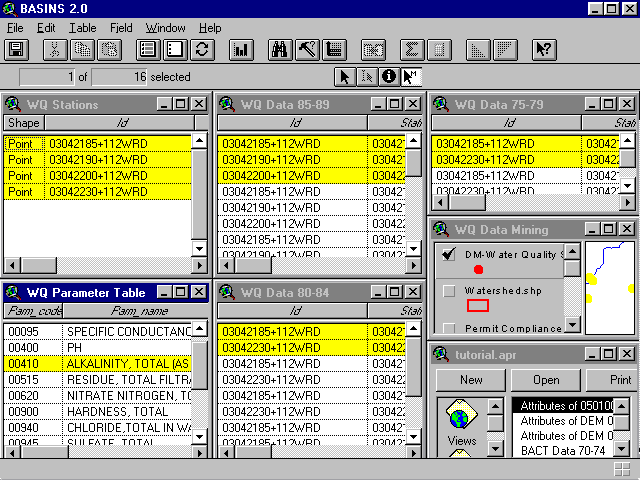
Task: Select the pointer-with-M custom tool
Action: point(411,77)
